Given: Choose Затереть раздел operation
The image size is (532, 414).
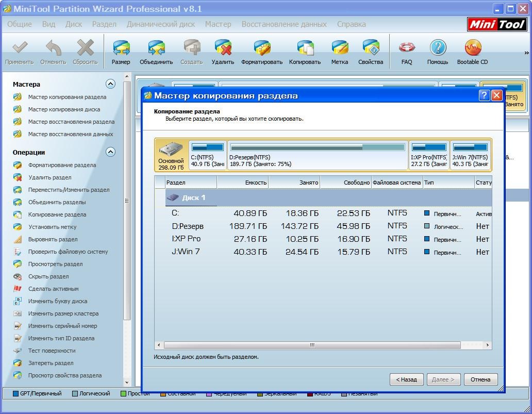Looking at the screenshot, I should [51, 363].
